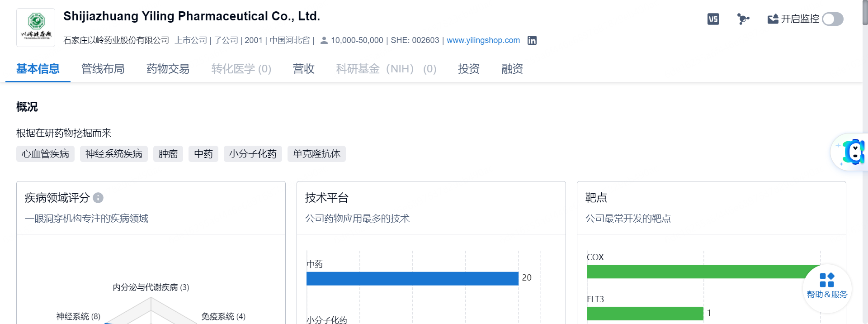Image resolution: width=868 pixels, height=324 pixels.
Task: Click radar label 神经系统 (8)
Action: click(x=78, y=316)
